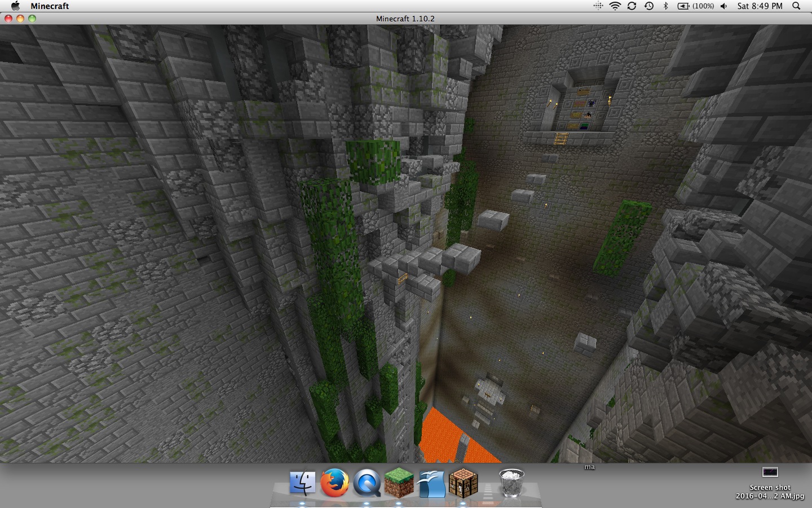Switch to Minecraft grass block Dock icon
This screenshot has height=508, width=812.
pyautogui.click(x=399, y=483)
